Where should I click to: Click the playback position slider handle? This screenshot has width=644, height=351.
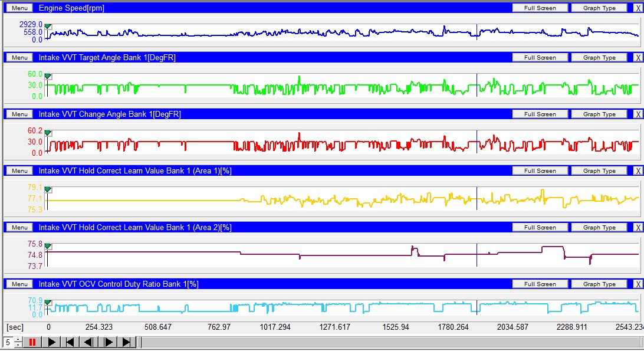click(x=140, y=342)
